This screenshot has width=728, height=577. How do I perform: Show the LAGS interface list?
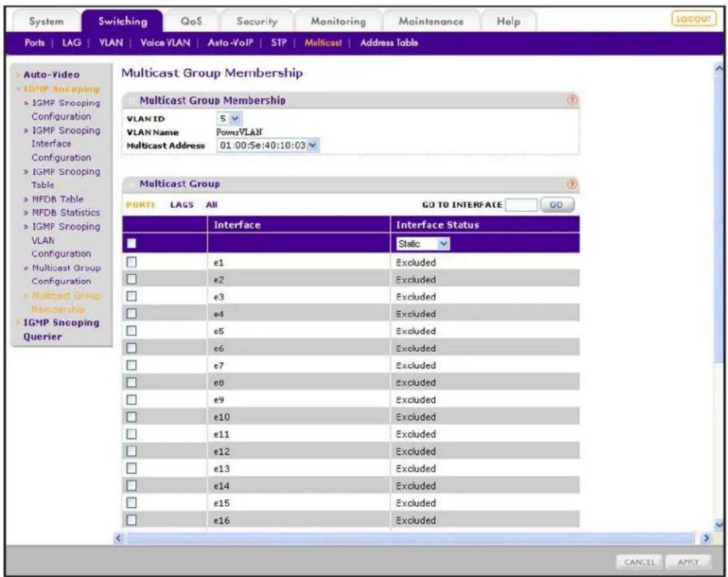pyautogui.click(x=182, y=205)
